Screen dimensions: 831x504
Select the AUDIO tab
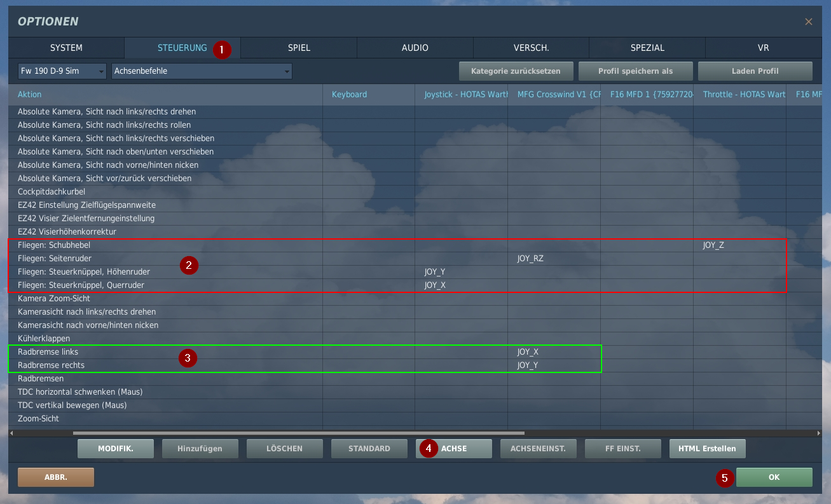415,48
